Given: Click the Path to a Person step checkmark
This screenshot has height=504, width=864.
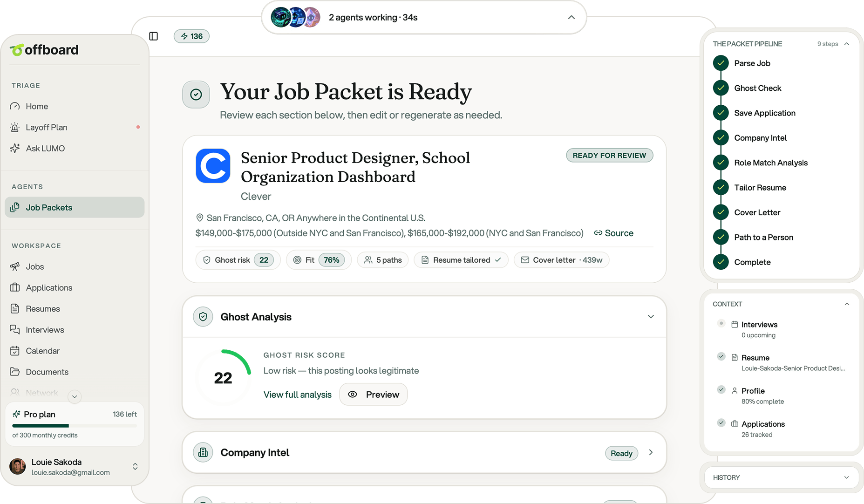Looking at the screenshot, I should click(x=721, y=237).
